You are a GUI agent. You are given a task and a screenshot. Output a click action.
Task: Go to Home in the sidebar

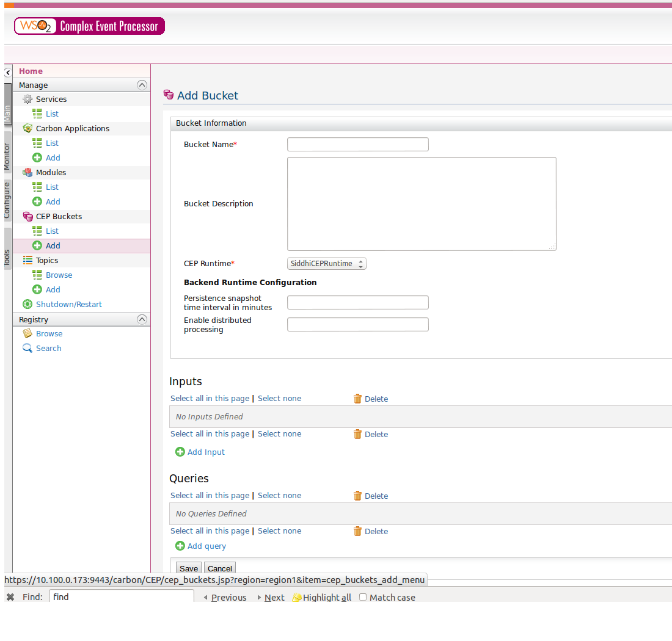[31, 71]
